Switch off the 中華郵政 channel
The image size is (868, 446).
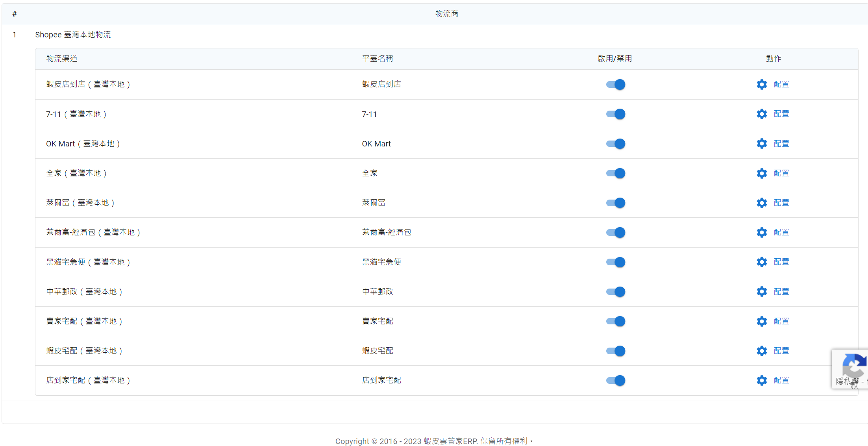coord(616,291)
